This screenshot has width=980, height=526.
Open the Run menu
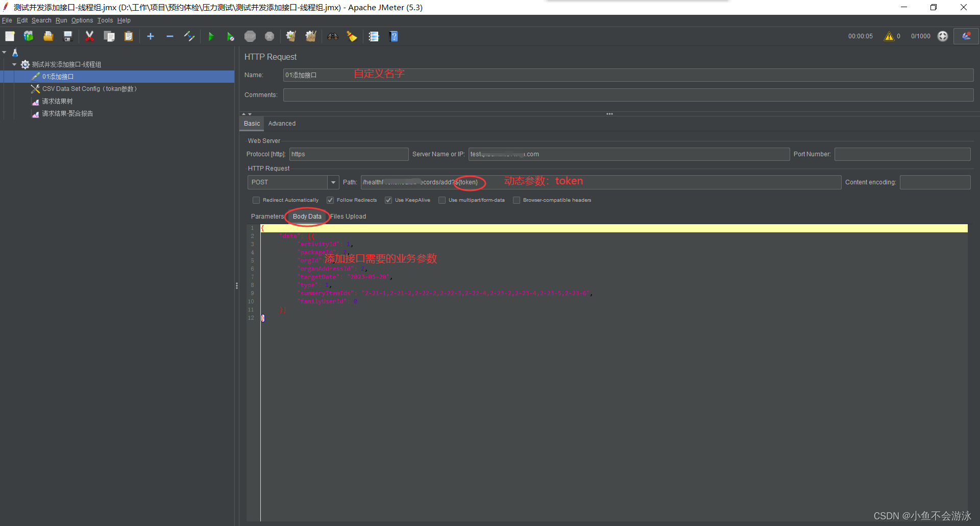(x=61, y=20)
